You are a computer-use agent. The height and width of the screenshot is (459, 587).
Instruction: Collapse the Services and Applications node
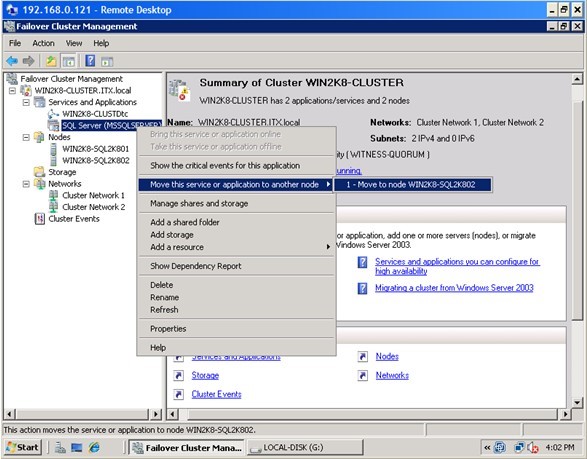coord(26,102)
